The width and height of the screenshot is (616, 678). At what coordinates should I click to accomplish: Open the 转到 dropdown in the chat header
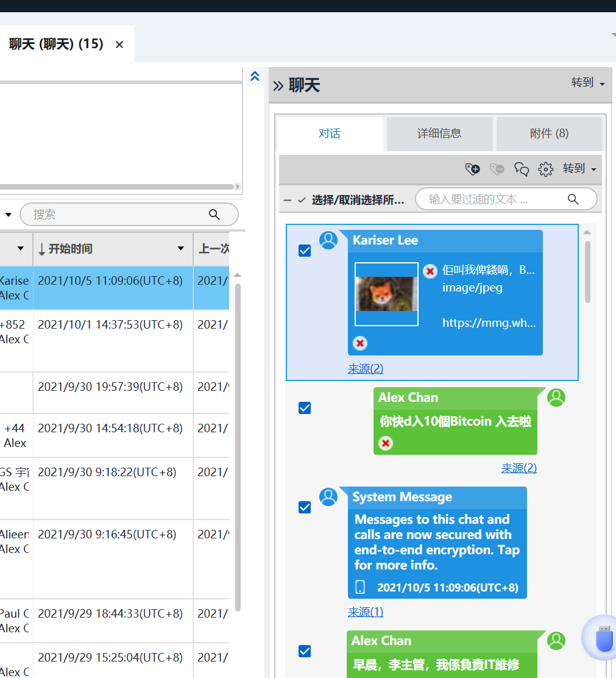[588, 82]
